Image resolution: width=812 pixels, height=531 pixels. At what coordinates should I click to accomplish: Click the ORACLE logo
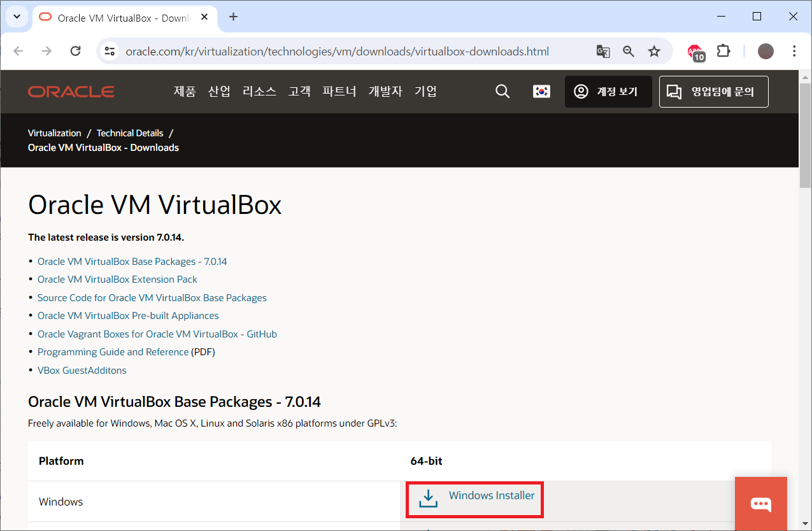pos(71,91)
